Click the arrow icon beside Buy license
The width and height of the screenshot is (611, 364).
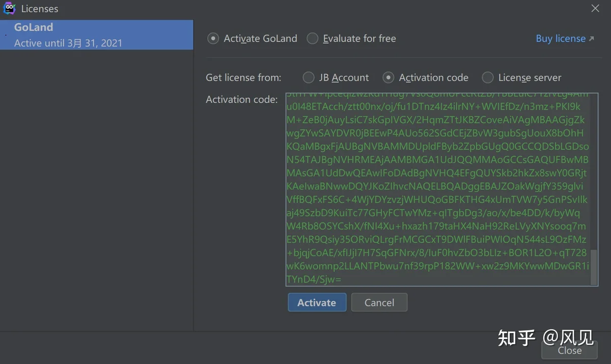(x=591, y=39)
